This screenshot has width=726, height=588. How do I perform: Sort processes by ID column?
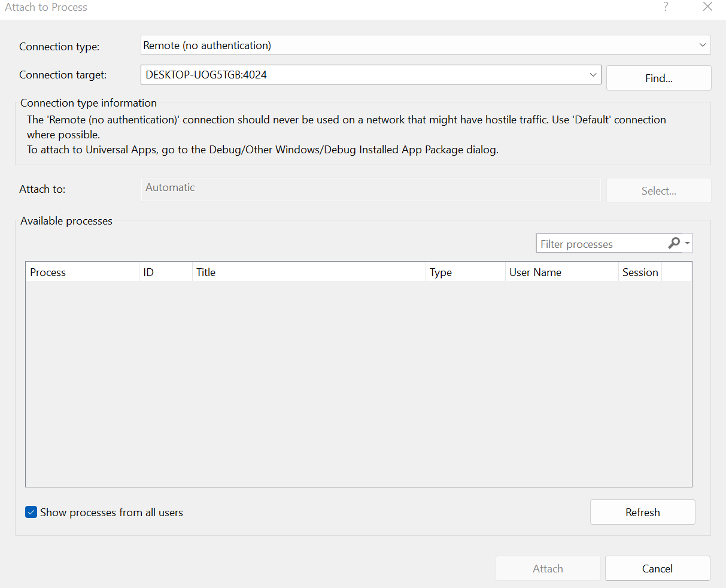pos(165,272)
